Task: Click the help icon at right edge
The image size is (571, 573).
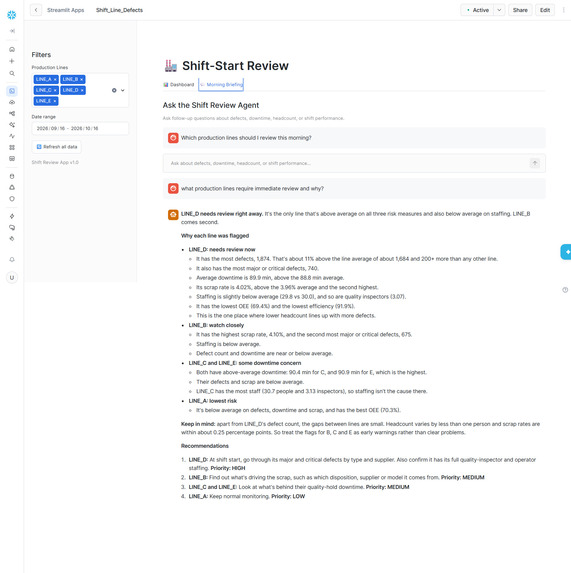Action: (x=565, y=290)
